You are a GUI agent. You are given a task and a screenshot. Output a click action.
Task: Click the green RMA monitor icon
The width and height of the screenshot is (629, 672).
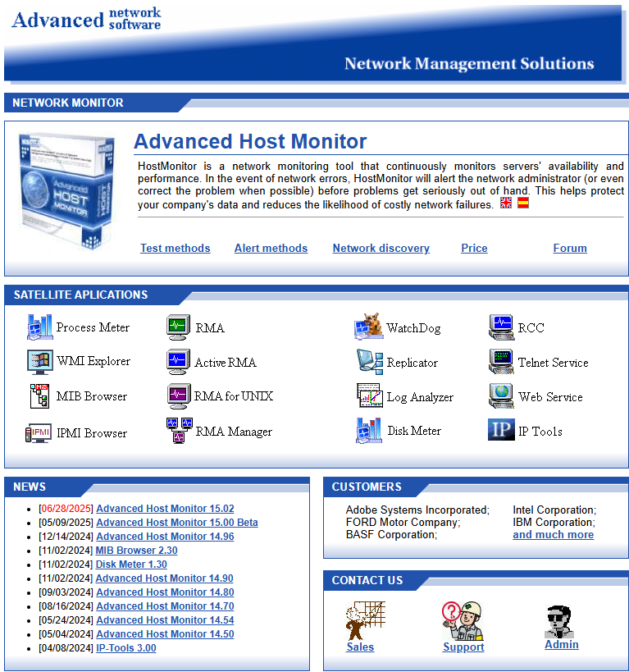pos(178,327)
